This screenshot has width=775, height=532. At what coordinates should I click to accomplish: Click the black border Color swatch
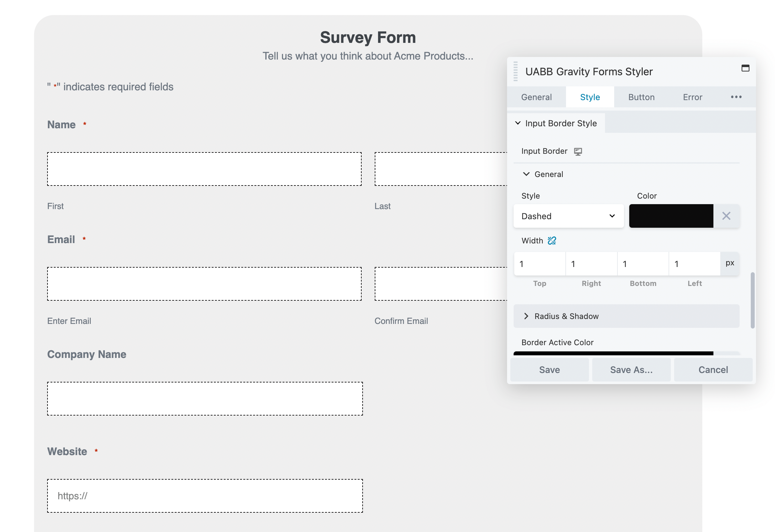point(671,215)
